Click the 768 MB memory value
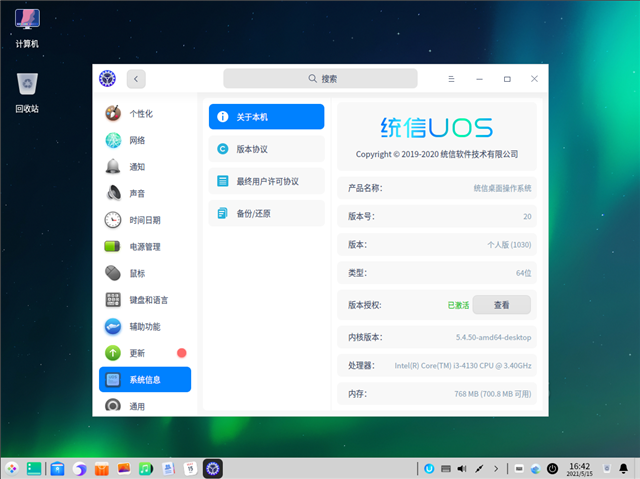This screenshot has width=640, height=479. click(493, 394)
